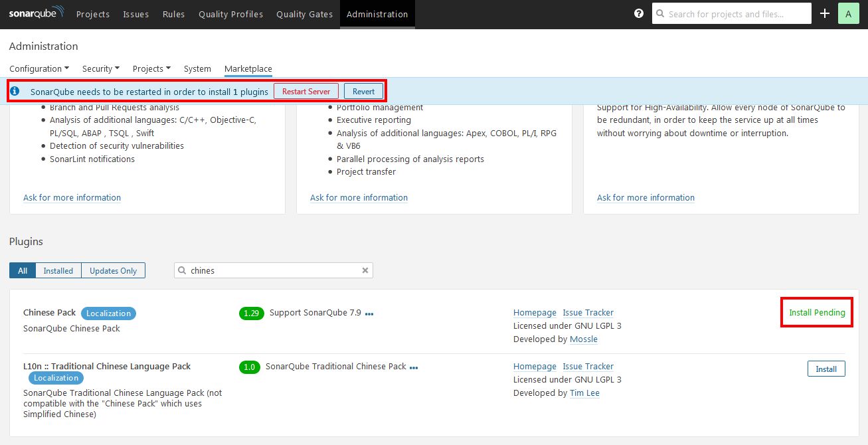
Task: Open the Security dropdown
Action: point(101,68)
